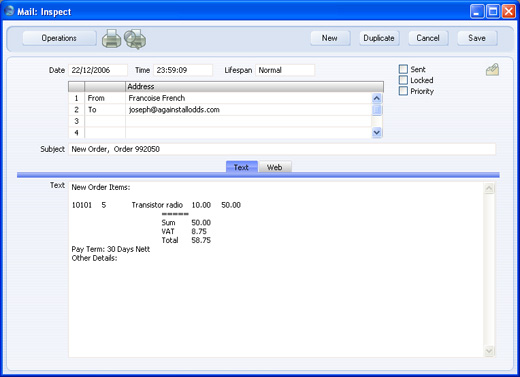The image size is (520, 377).
Task: Select row number 3 in the address list
Action: click(76, 121)
